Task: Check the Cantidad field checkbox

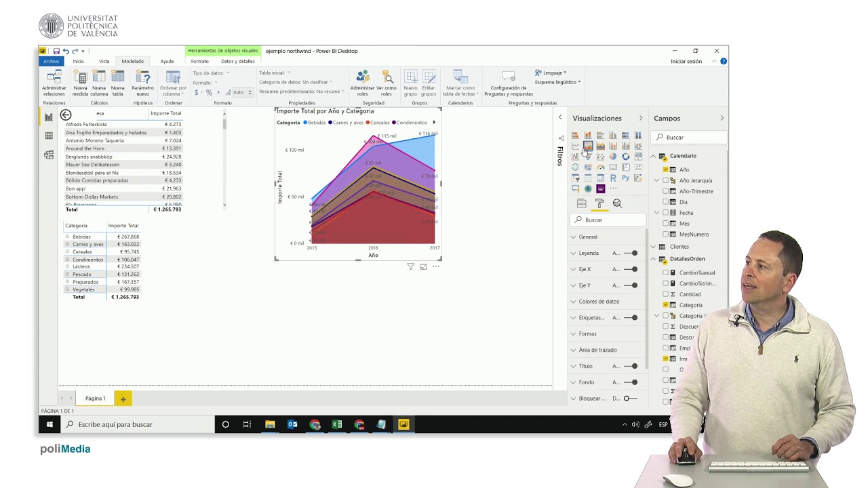Action: pyautogui.click(x=665, y=294)
